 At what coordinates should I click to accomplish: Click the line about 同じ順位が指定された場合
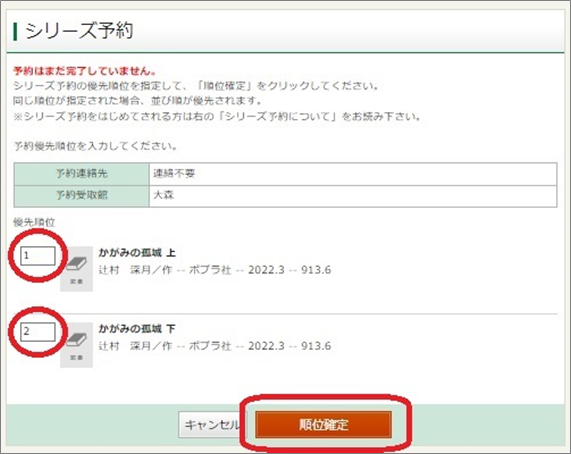[138, 100]
